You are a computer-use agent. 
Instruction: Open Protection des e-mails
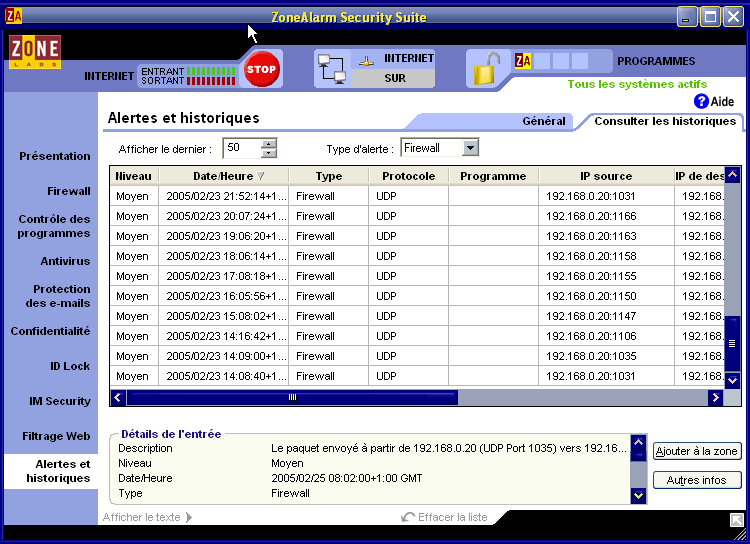(x=58, y=296)
